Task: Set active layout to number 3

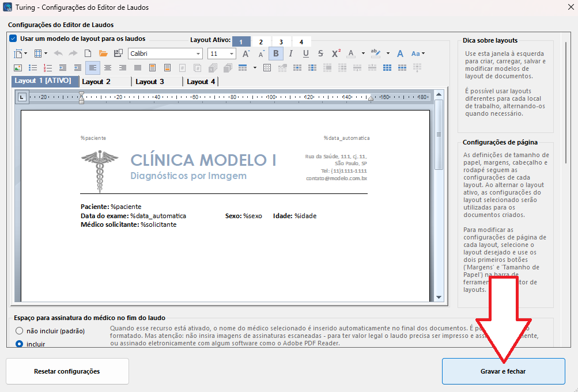Action: [281, 42]
